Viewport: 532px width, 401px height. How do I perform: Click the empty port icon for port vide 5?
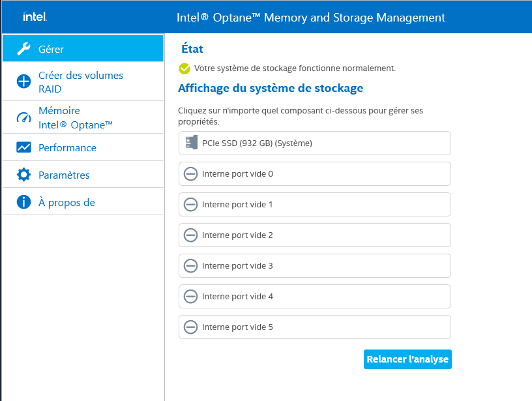point(190,327)
